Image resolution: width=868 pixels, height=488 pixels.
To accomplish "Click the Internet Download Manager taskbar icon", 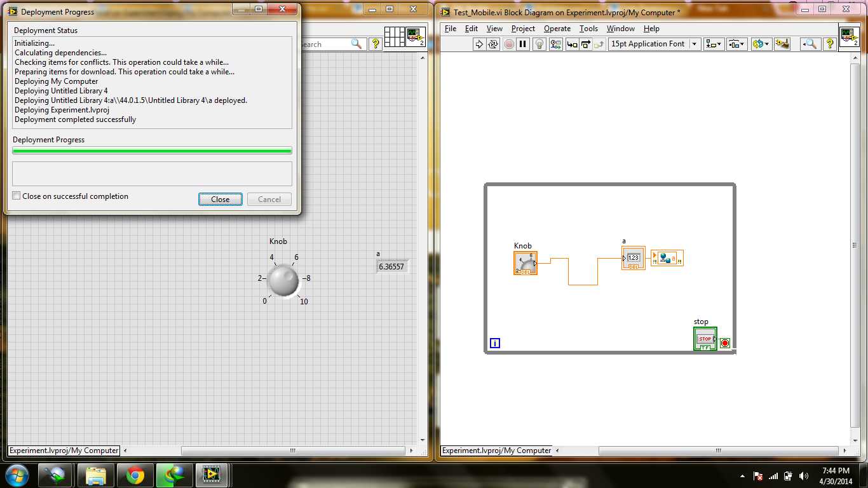I will (174, 475).
